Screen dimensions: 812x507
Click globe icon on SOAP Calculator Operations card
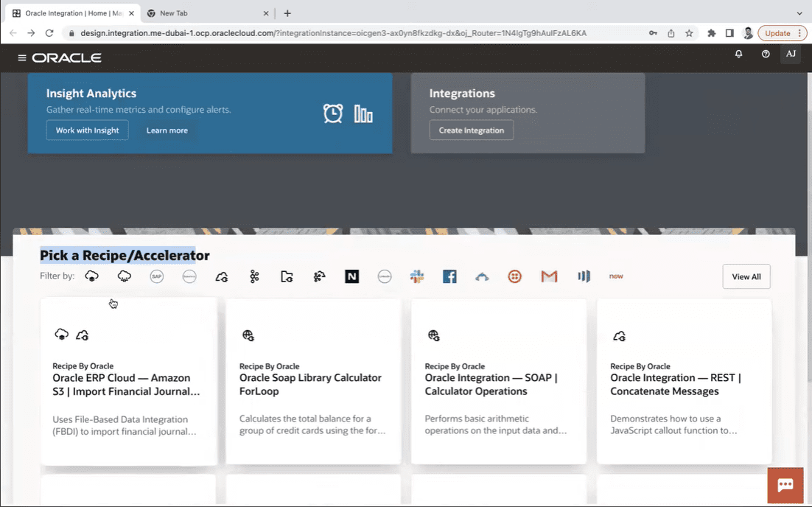(x=434, y=335)
